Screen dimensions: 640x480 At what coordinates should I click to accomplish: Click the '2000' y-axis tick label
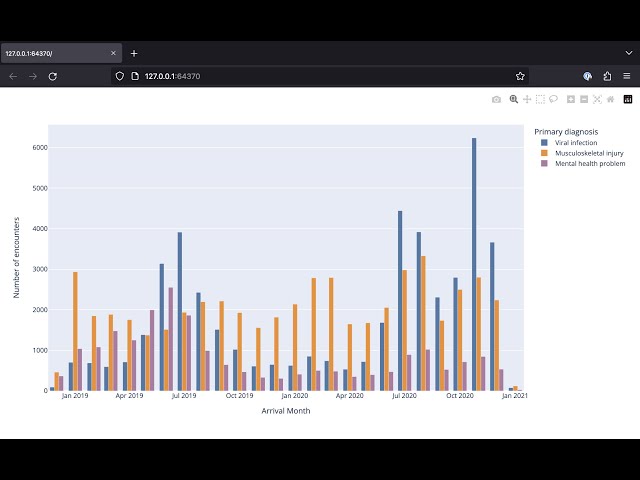point(40,310)
